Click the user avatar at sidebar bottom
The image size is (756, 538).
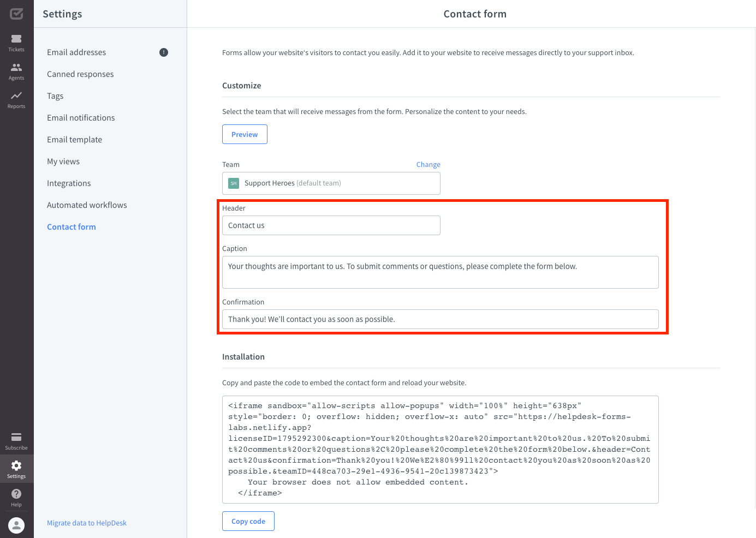coord(16,525)
